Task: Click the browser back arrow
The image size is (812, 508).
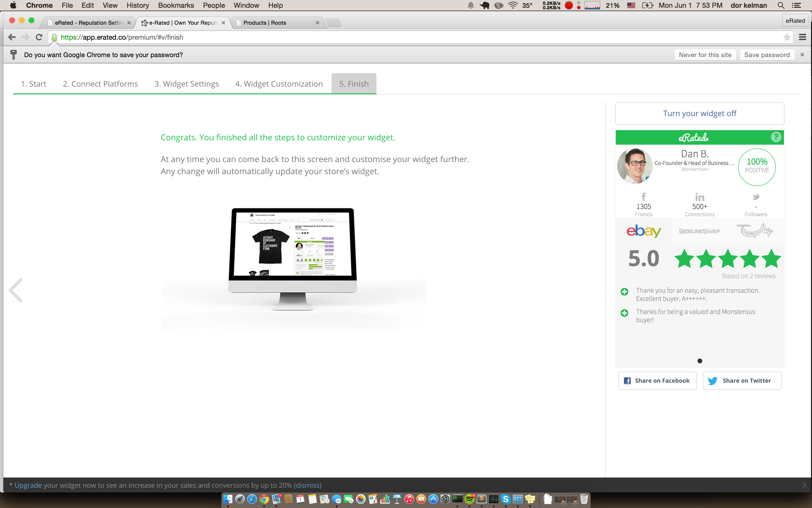Action: [x=12, y=37]
